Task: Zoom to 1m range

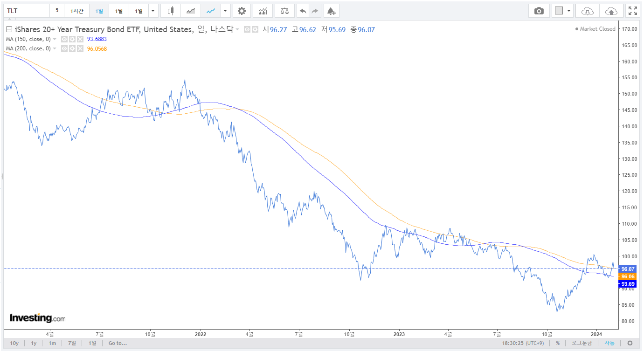Action: [52, 343]
